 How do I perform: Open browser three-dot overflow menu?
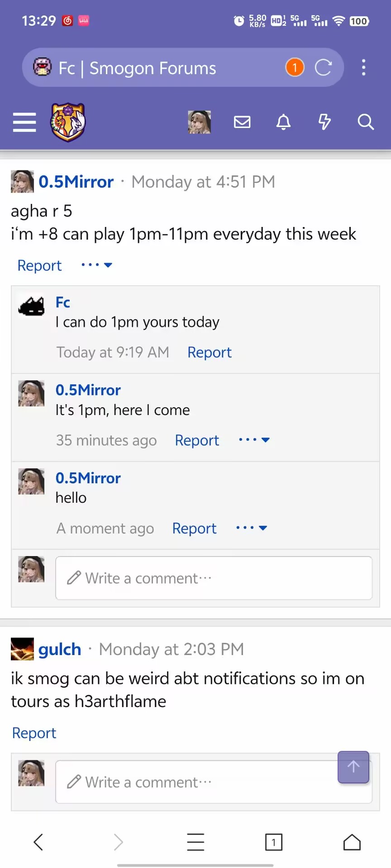coord(363,68)
